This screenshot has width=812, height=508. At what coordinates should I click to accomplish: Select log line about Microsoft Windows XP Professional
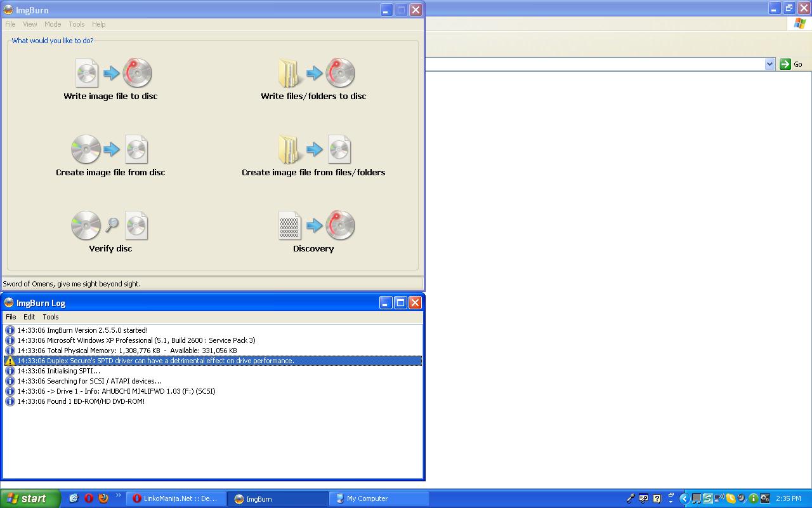point(213,340)
